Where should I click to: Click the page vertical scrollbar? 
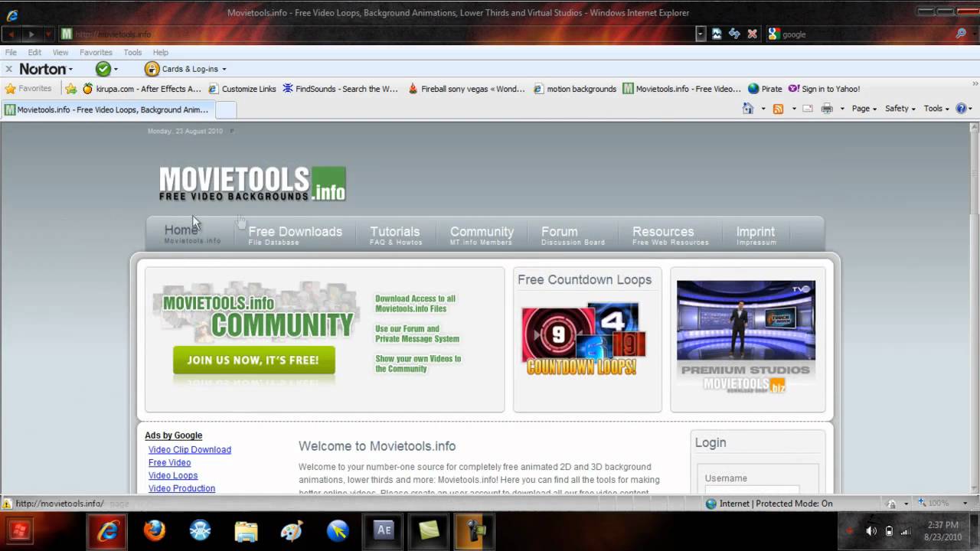point(974,306)
